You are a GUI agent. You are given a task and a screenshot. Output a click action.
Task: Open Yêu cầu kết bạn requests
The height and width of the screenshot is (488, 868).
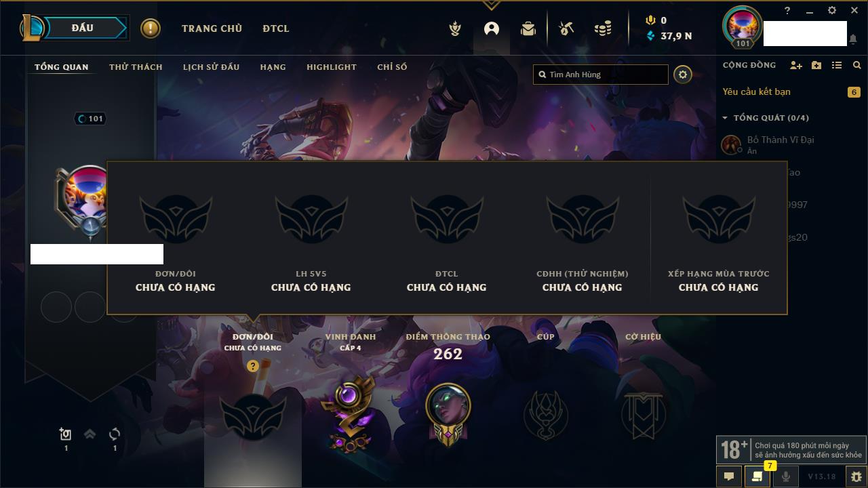757,91
